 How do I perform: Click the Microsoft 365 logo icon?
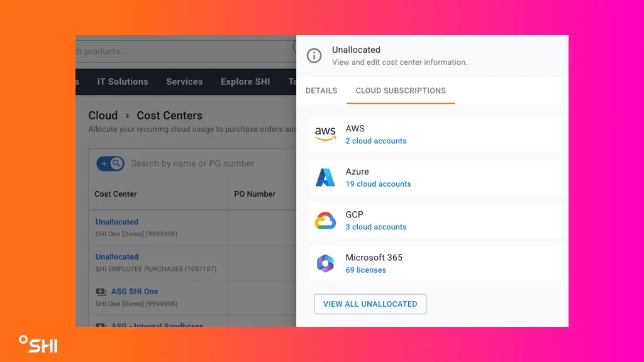325,263
